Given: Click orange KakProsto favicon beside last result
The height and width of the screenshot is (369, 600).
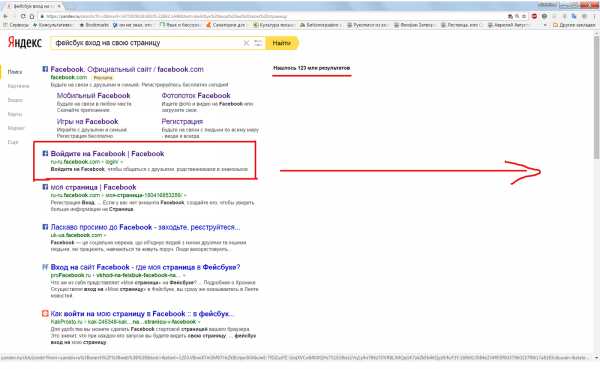Looking at the screenshot, I should (45, 313).
